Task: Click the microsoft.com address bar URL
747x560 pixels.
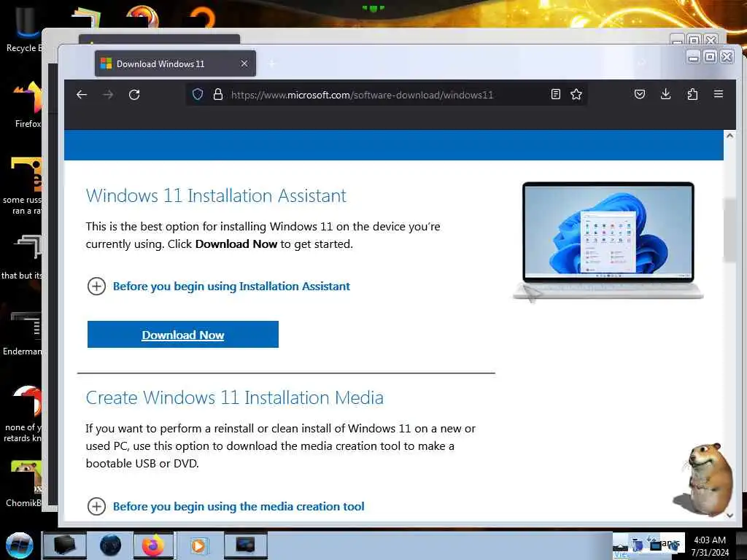Action: coord(362,95)
